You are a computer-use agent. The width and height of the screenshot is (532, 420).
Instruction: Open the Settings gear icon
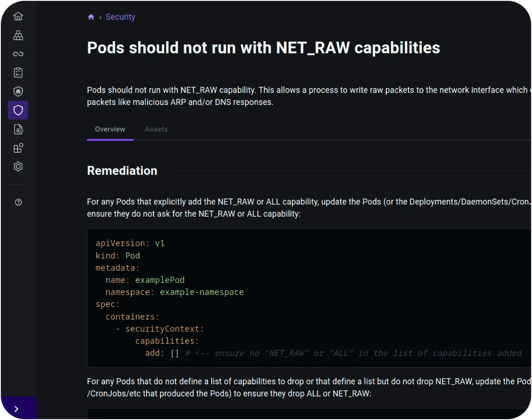pos(18,167)
